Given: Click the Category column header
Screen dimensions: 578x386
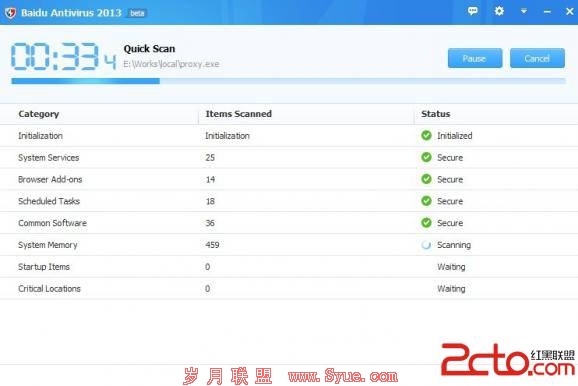Looking at the screenshot, I should point(39,114).
